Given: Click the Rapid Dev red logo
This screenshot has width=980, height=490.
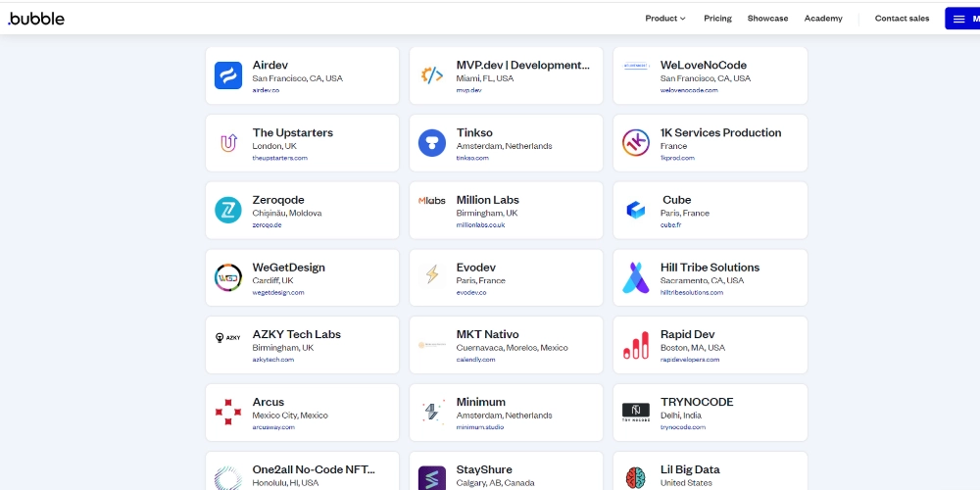Looking at the screenshot, I should (636, 345).
